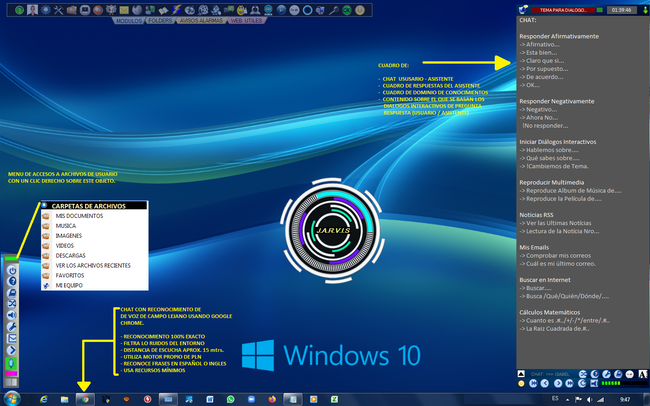Click the letter A font icon in chat panel

(643, 374)
